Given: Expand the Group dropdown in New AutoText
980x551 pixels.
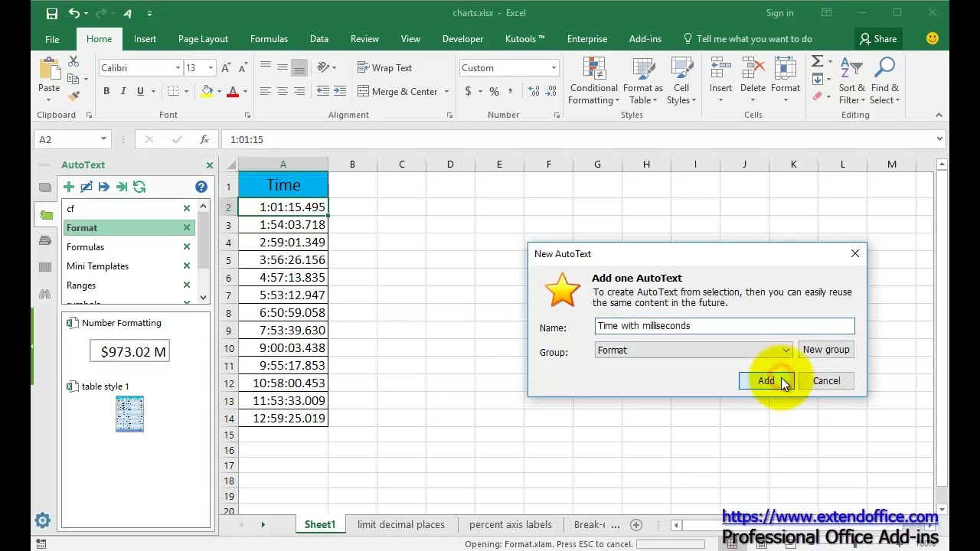Looking at the screenshot, I should pyautogui.click(x=786, y=350).
